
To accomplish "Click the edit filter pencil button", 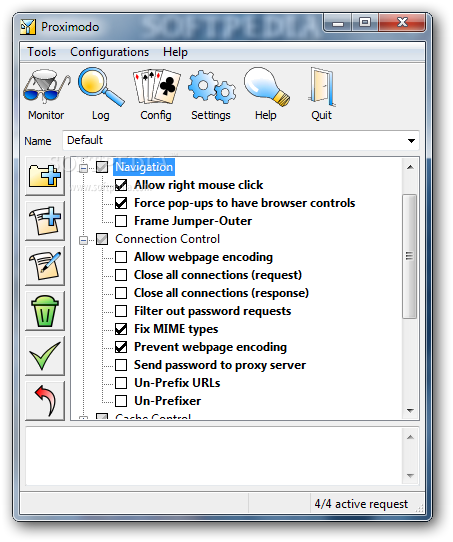I will (x=45, y=266).
